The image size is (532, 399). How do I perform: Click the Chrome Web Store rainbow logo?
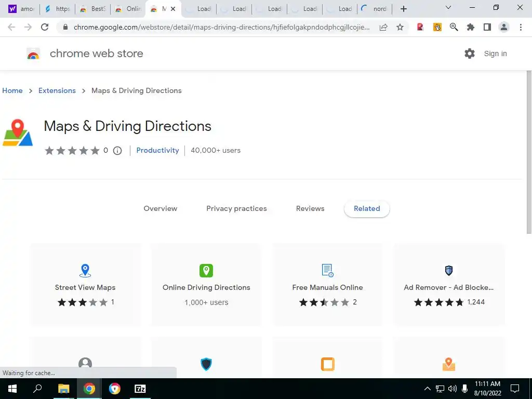tap(33, 54)
